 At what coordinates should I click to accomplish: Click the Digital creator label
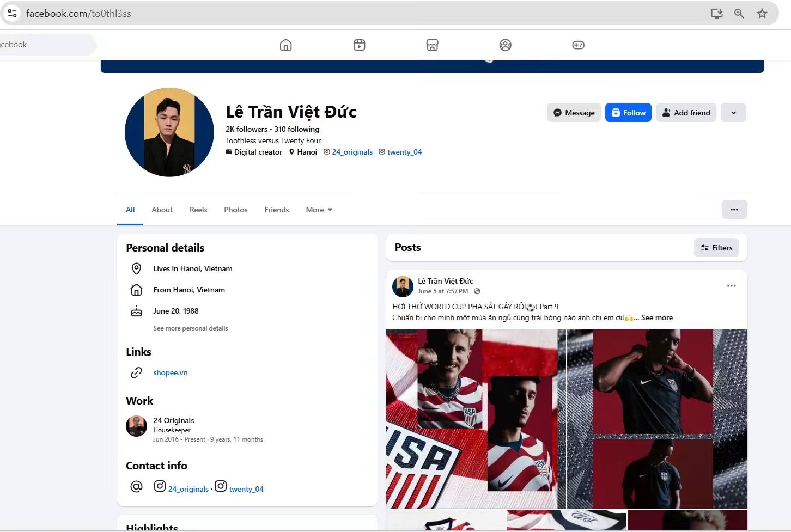[x=258, y=152]
